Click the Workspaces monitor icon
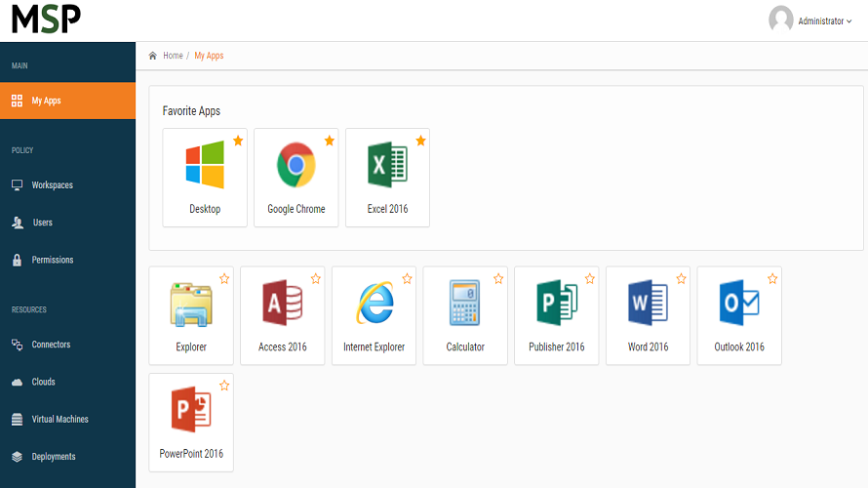 (18, 185)
